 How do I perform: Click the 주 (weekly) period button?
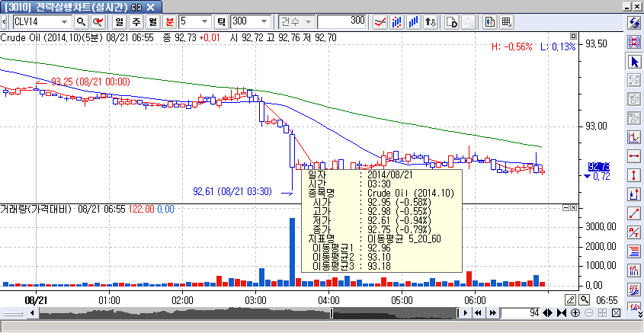[136, 21]
